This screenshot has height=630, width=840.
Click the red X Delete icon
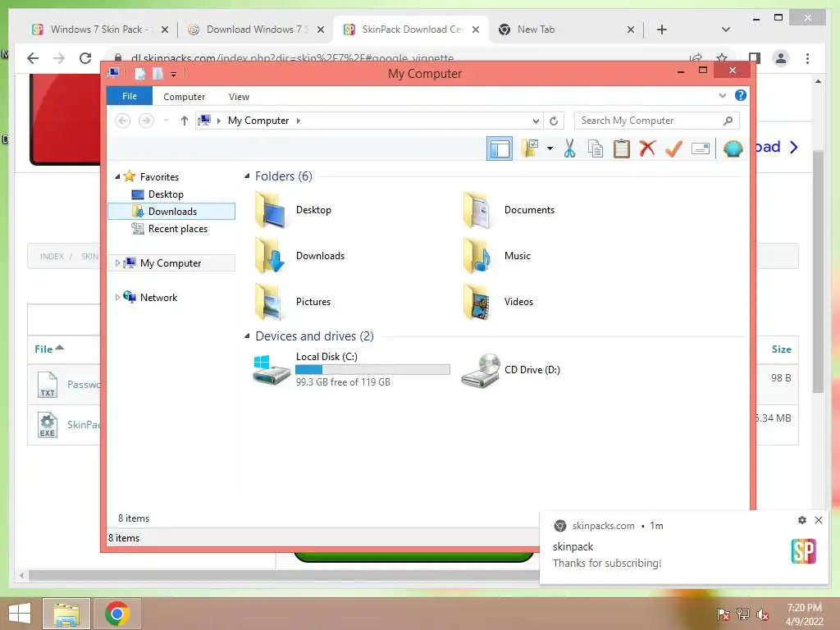point(647,148)
